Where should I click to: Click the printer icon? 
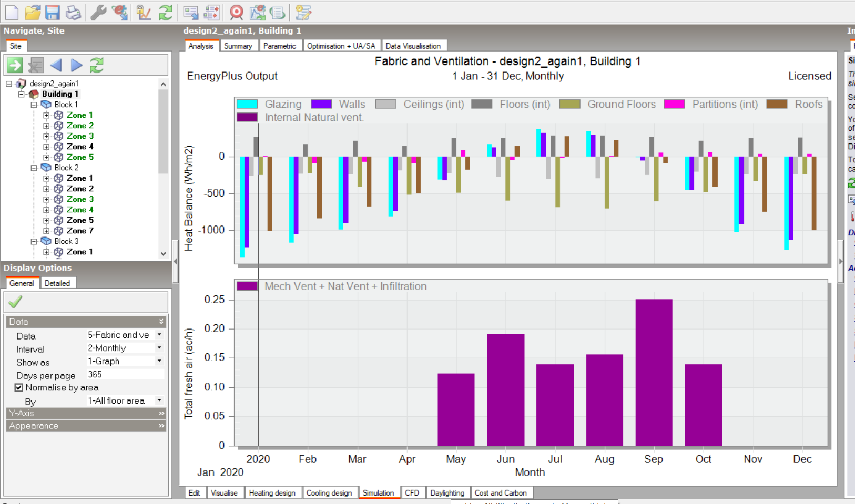73,12
